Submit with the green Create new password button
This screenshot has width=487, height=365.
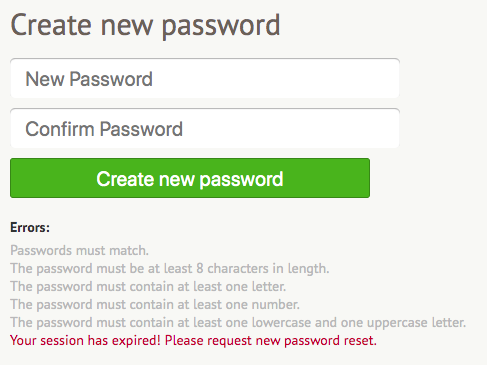[x=190, y=178]
